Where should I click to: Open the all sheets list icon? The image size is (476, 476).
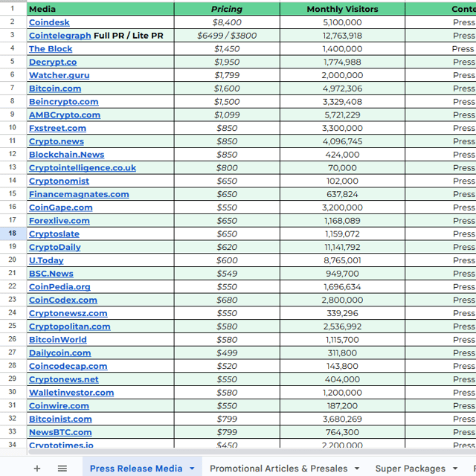(62, 469)
